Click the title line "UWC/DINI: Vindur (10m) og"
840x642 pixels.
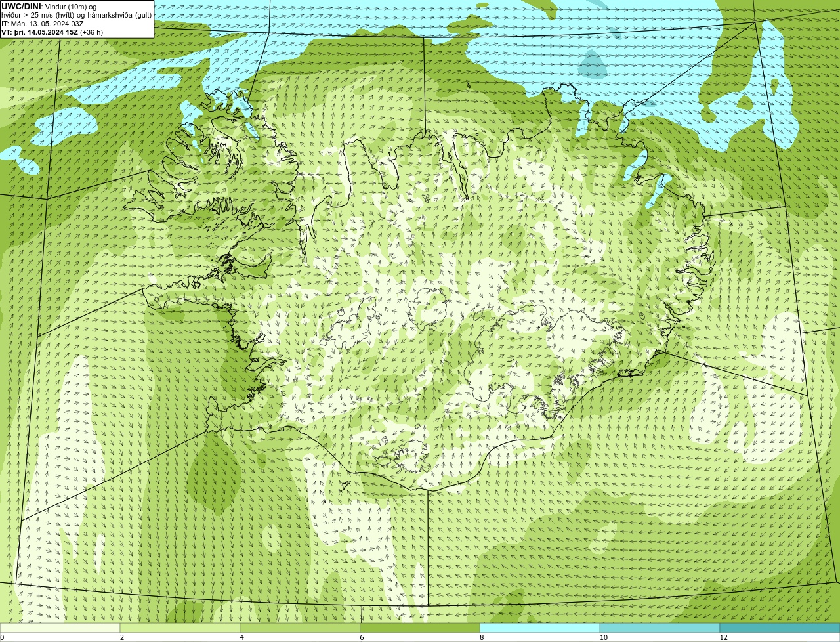(x=49, y=6)
